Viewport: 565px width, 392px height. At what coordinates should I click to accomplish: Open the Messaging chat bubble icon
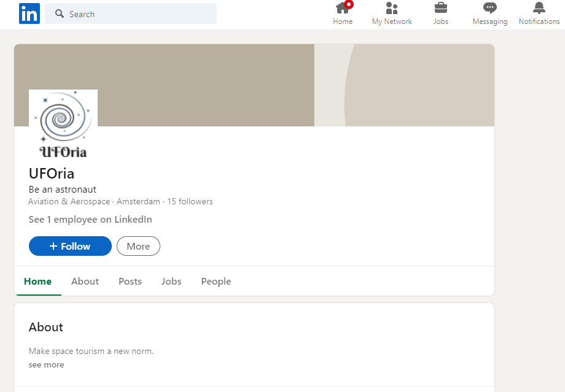point(489,7)
